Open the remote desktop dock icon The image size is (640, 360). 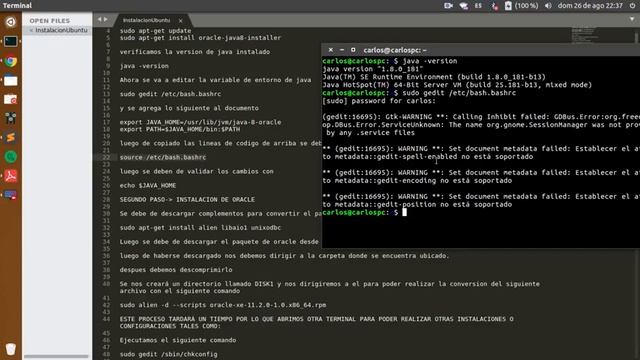(x=11, y=195)
